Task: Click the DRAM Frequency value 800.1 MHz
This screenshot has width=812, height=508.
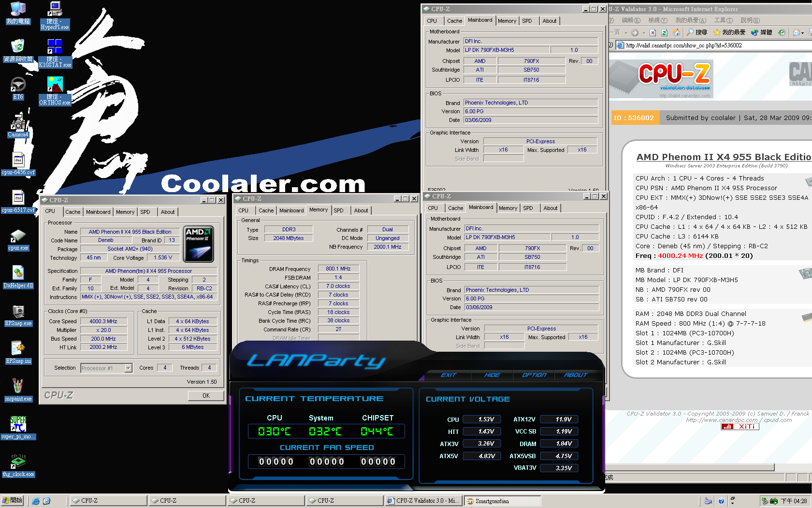Action: [338, 269]
